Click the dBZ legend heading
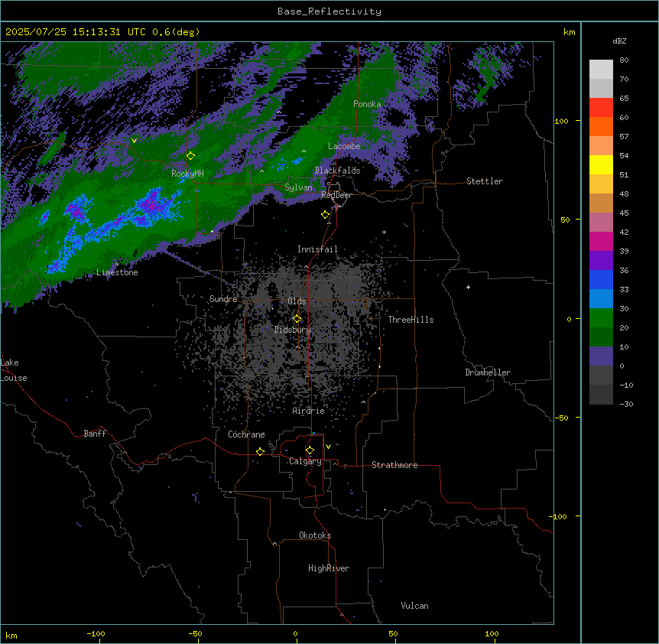This screenshot has height=644, width=659. [x=619, y=41]
